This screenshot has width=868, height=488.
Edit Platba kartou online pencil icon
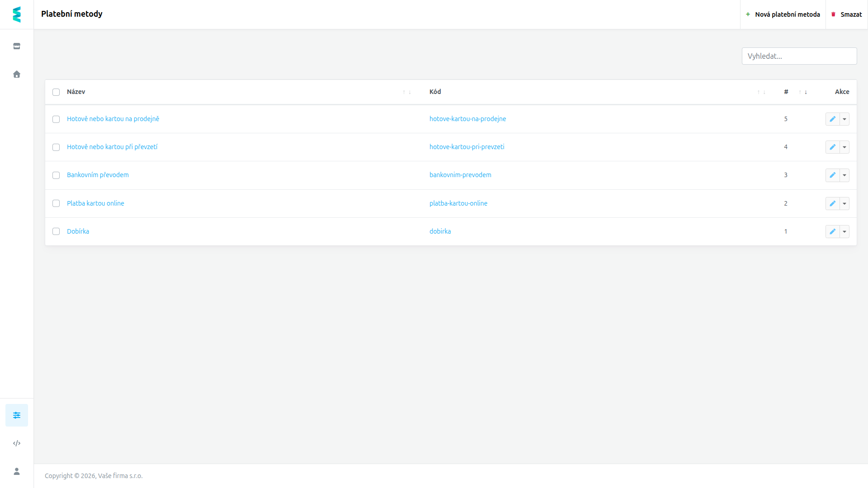point(832,203)
